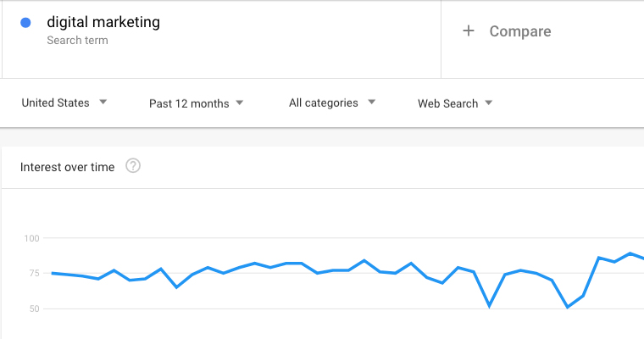Click the 75 label on the chart axis
Viewport: 644px width, 339px height.
pyautogui.click(x=34, y=273)
